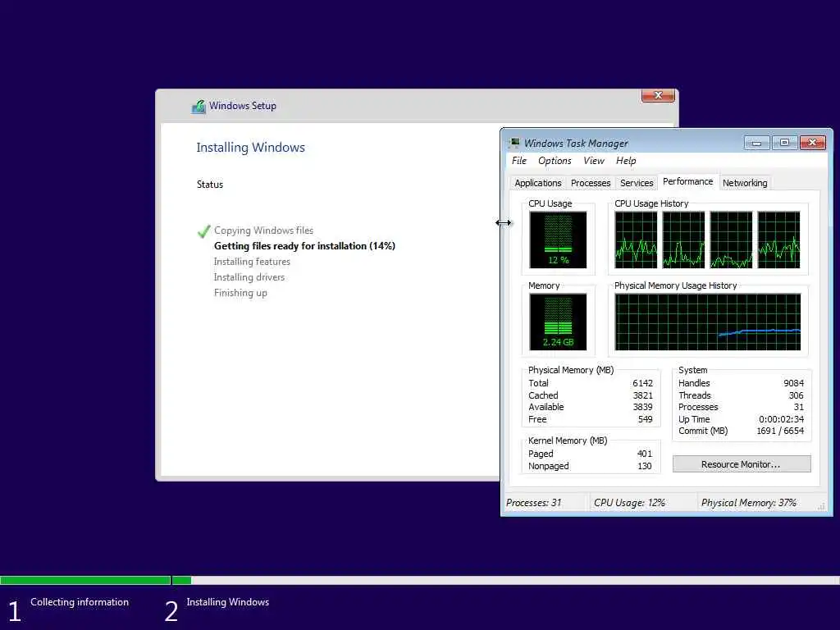This screenshot has width=840, height=630.
Task: Click the 'Installing features' step text
Action: pyautogui.click(x=252, y=262)
